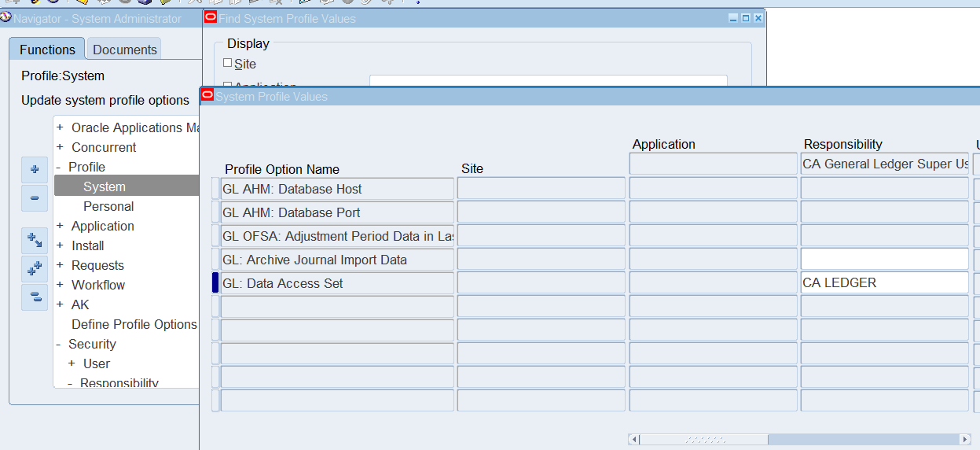Click Site field for GL AHM: Database Host
Image resolution: width=980 pixels, height=450 pixels.
(541, 189)
